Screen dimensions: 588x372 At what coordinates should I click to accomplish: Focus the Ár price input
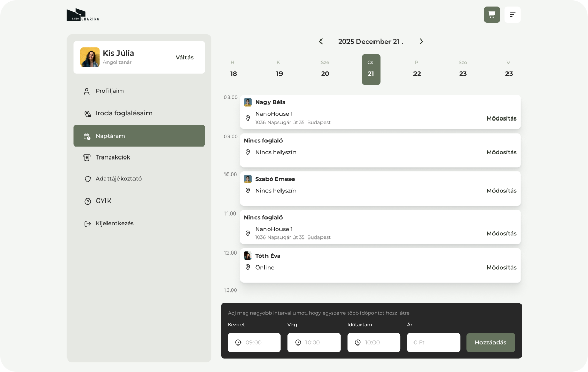coord(434,342)
